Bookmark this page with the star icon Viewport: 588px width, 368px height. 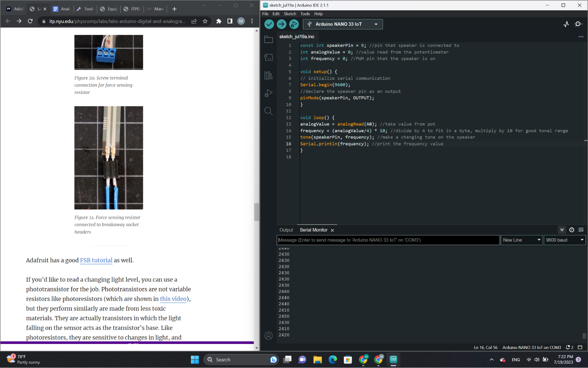coord(205,21)
